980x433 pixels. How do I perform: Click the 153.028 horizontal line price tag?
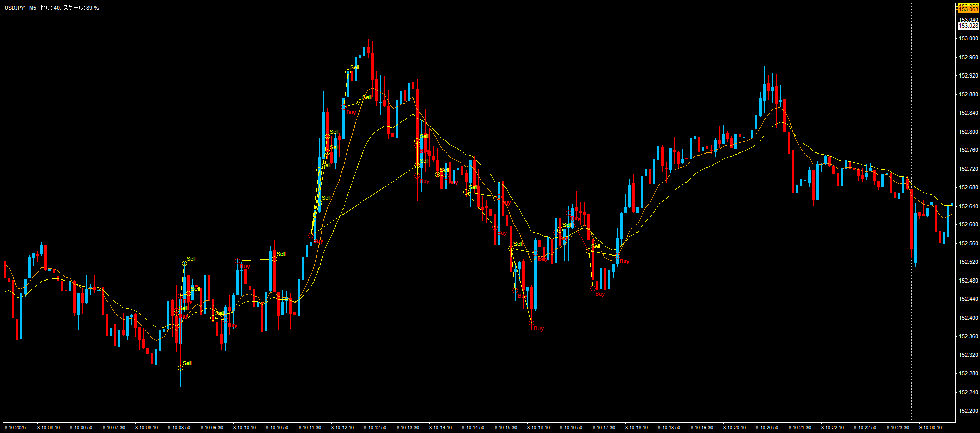tap(968, 26)
